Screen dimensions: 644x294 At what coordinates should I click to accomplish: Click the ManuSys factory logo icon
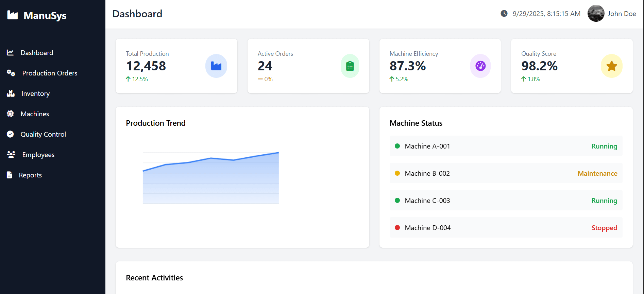13,15
